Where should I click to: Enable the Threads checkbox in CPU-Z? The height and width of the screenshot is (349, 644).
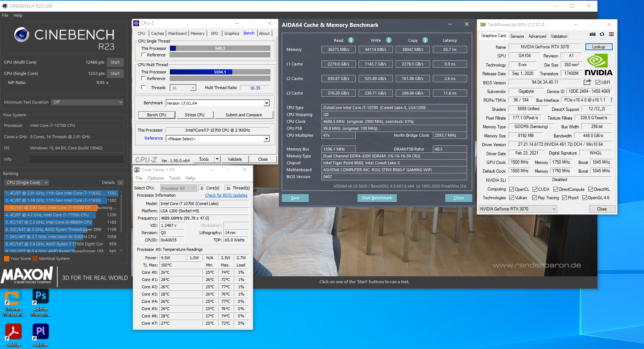click(143, 88)
